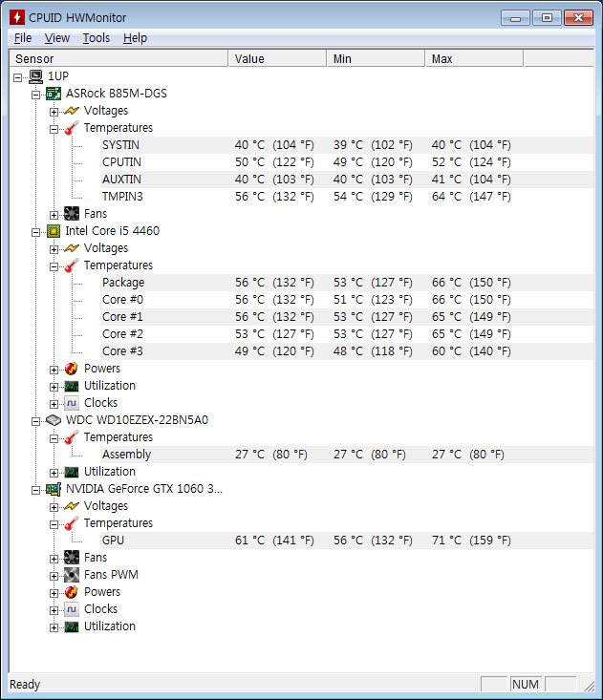603x700 pixels.
Task: Click the 1UP computer icon
Action: coord(36,76)
